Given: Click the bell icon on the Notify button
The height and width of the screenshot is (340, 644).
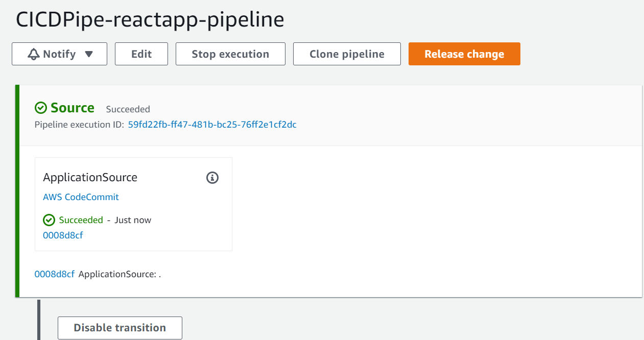Looking at the screenshot, I should tap(33, 53).
